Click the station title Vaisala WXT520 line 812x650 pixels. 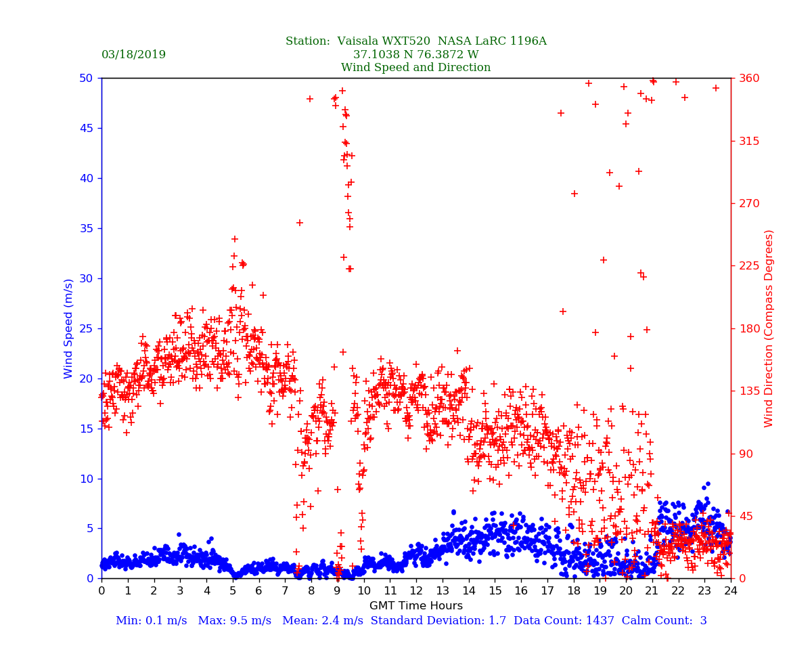pyautogui.click(x=415, y=41)
